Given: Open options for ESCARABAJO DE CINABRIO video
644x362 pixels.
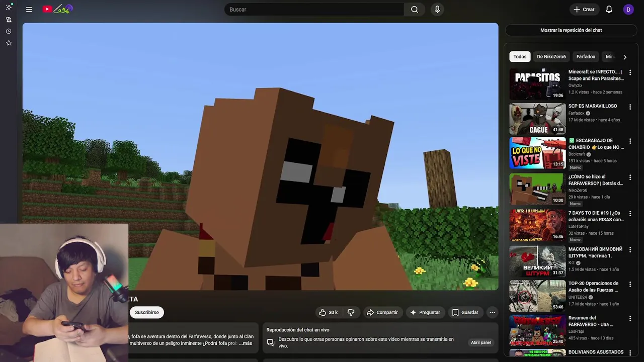Looking at the screenshot, I should [x=630, y=141].
